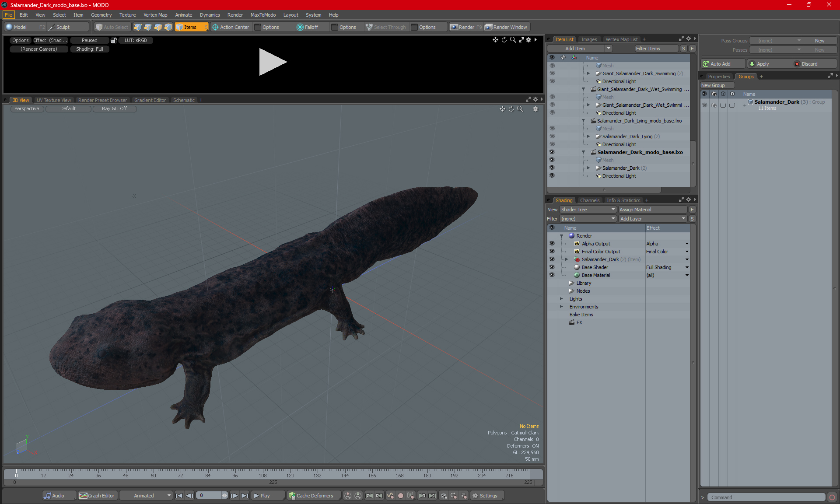Screen dimensions: 840x504
Task: Toggle visibility of Final Color Output
Action: pyautogui.click(x=552, y=252)
